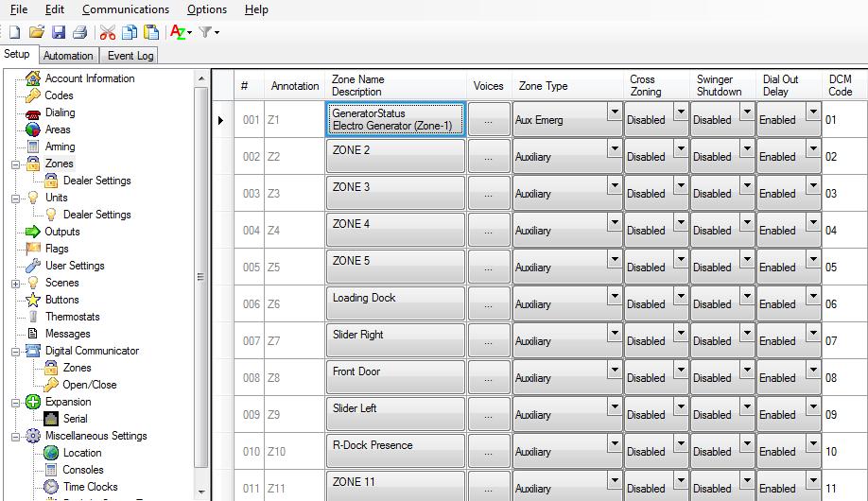Open Cross Zoning dropdown for ZONE 2
The width and height of the screenshot is (868, 501).
pyautogui.click(x=681, y=149)
